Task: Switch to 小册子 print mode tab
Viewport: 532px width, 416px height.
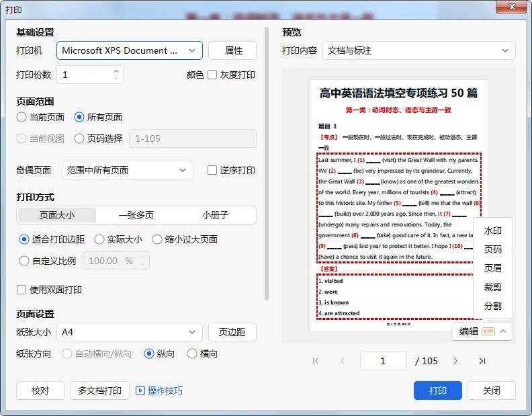Action: click(216, 215)
